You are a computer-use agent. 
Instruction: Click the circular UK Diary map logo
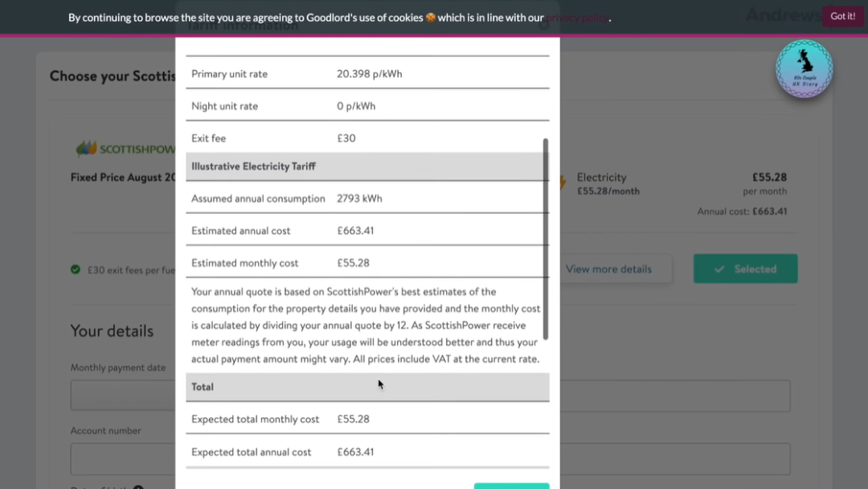pyautogui.click(x=804, y=69)
